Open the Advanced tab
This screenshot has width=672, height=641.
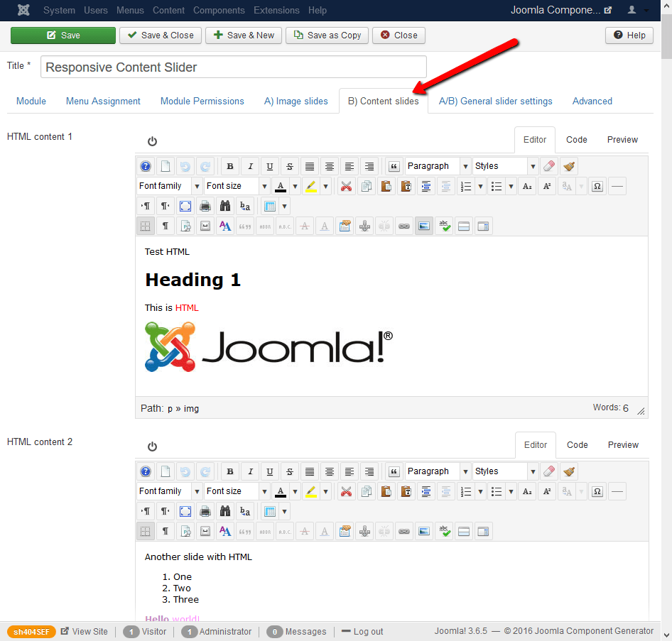[592, 101]
